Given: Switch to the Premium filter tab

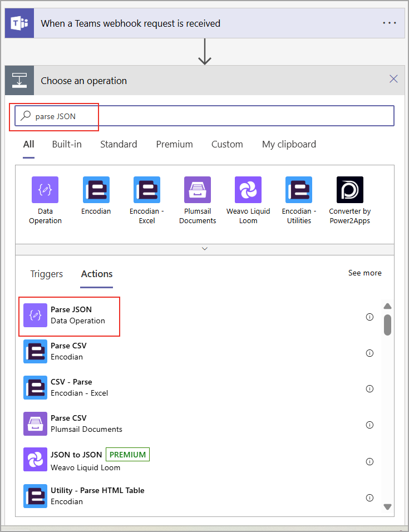Looking at the screenshot, I should click(174, 144).
